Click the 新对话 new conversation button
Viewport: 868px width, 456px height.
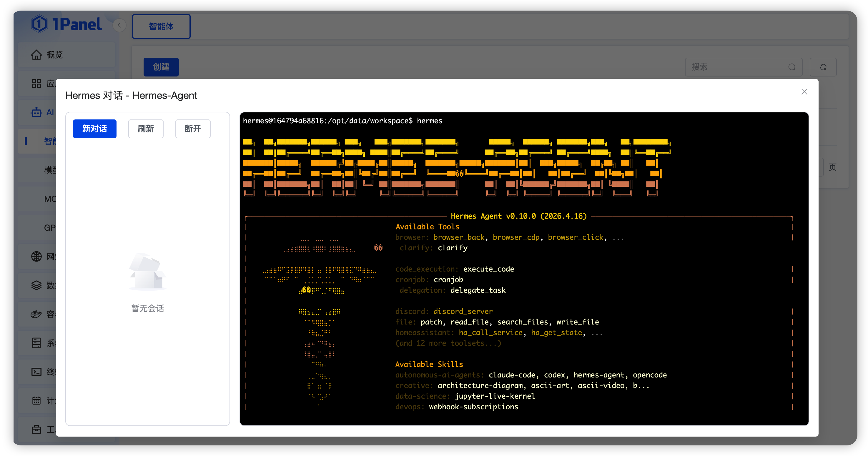tap(94, 128)
